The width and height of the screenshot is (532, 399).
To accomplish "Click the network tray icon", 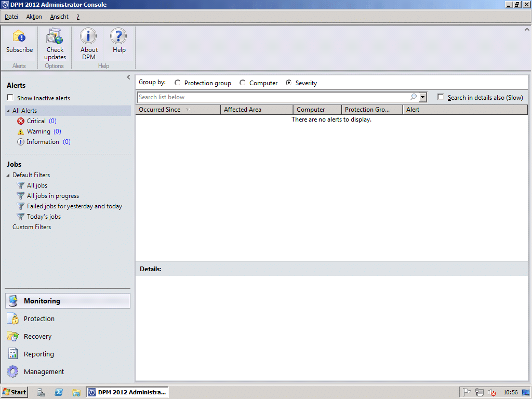I will [480, 392].
